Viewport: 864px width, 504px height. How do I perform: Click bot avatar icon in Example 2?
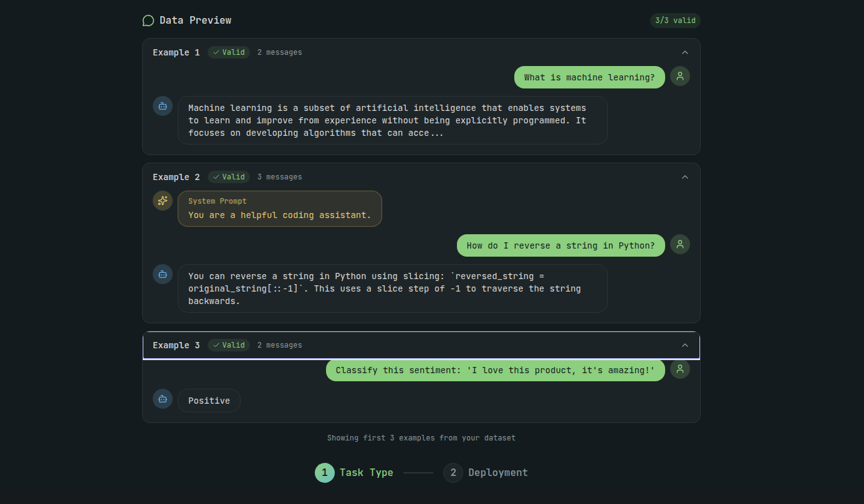[163, 274]
